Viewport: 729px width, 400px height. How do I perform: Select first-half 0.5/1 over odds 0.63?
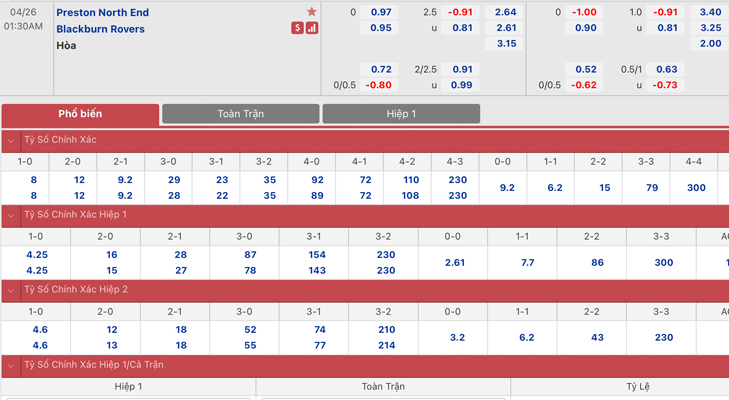(666, 69)
